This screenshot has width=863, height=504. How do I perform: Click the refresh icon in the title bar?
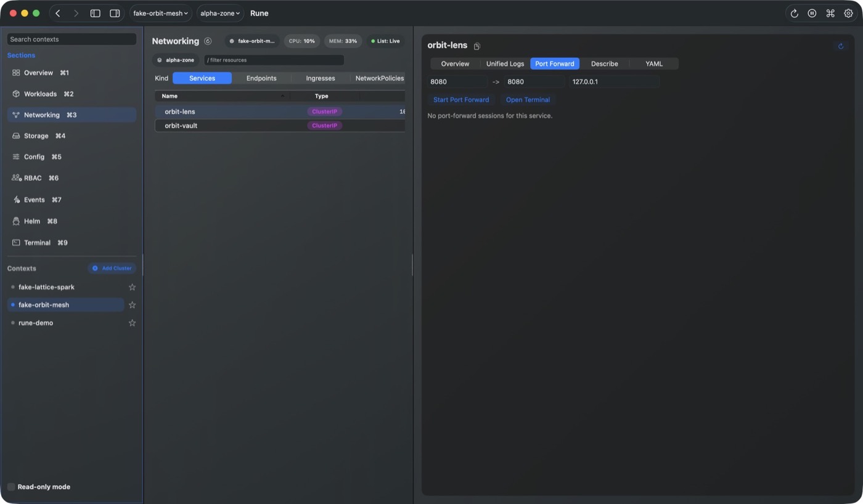point(794,14)
